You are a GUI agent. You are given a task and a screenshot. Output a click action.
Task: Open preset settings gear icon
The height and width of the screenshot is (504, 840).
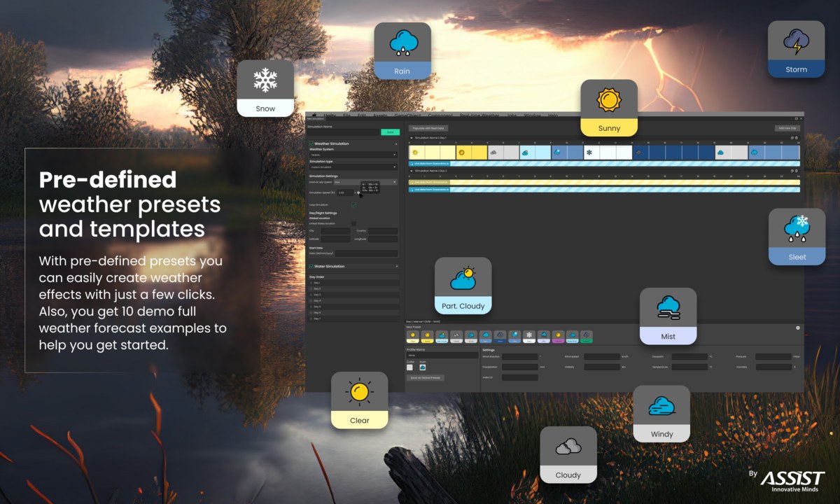tap(797, 327)
